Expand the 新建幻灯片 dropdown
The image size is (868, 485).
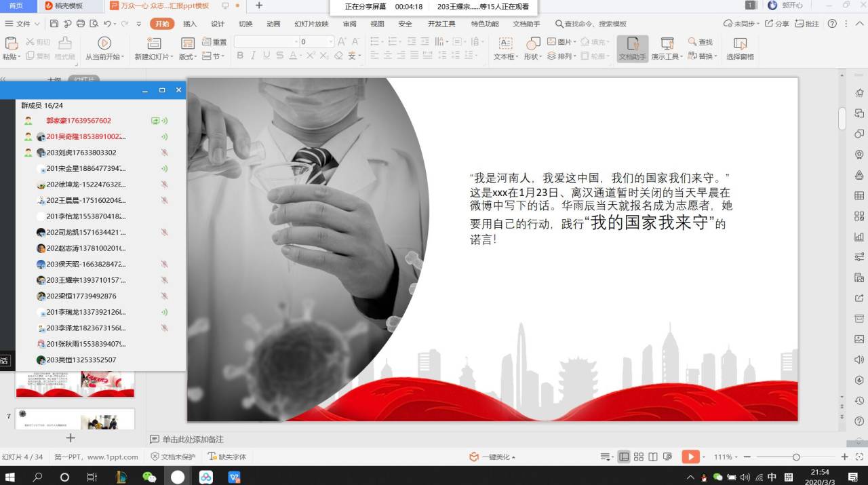point(153,57)
